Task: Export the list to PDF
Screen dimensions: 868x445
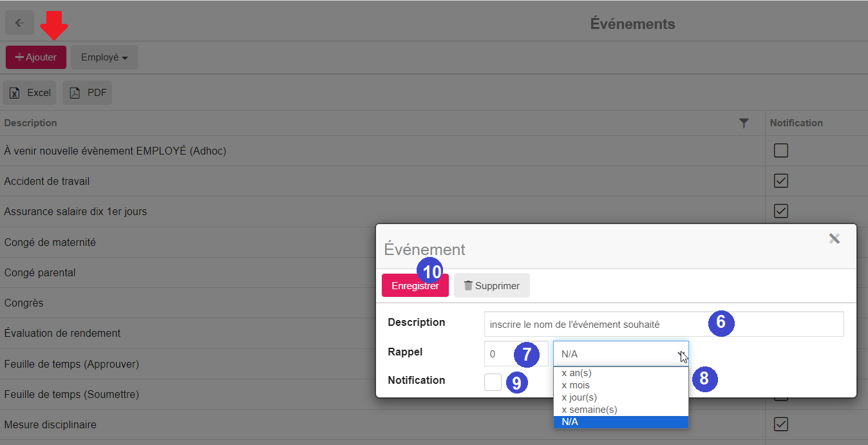Action: click(88, 93)
